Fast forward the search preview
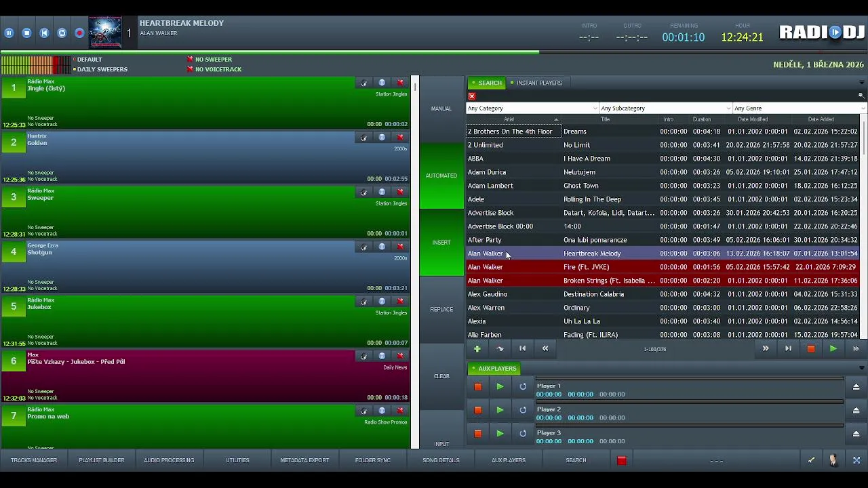The image size is (868, 488). click(x=856, y=348)
